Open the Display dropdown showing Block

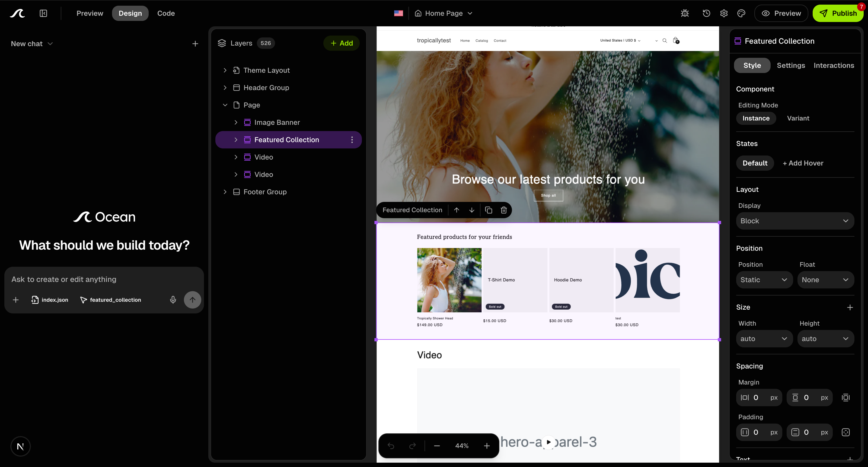(x=795, y=221)
